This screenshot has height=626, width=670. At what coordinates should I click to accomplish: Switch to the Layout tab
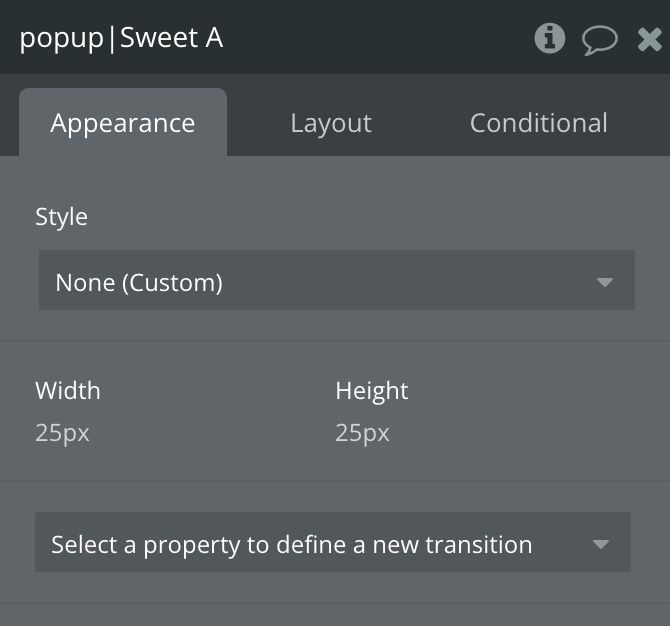click(x=331, y=123)
